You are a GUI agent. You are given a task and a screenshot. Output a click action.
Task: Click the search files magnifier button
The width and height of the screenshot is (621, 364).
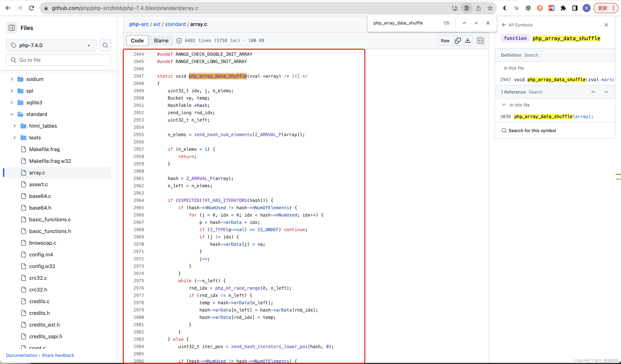(x=105, y=45)
